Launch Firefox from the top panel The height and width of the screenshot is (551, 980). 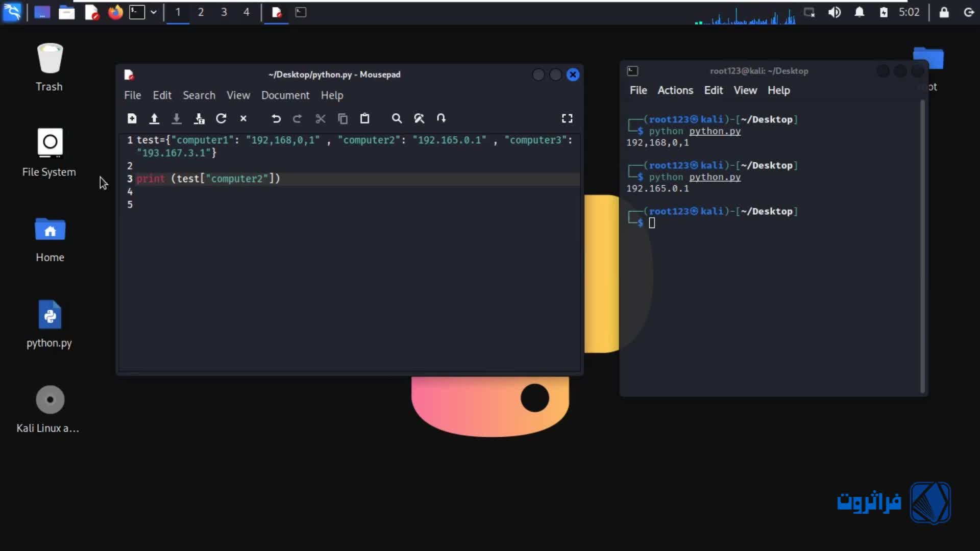click(115, 12)
